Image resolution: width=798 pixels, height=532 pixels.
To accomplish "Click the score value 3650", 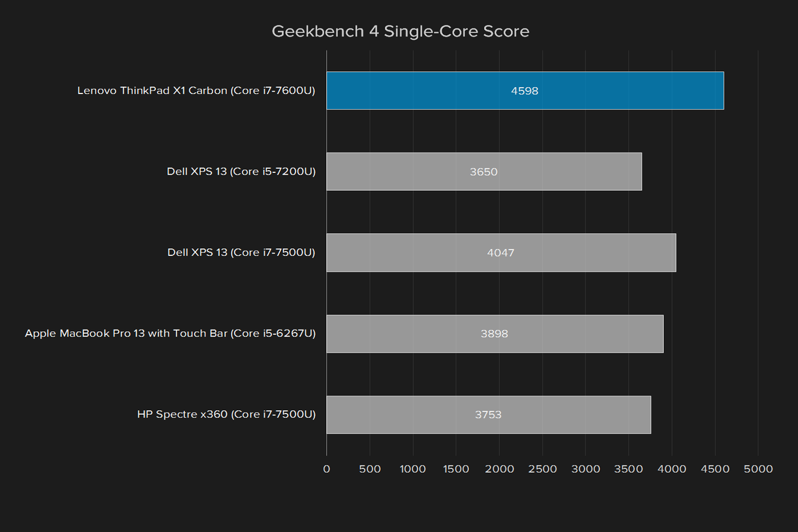I will pyautogui.click(x=484, y=172).
